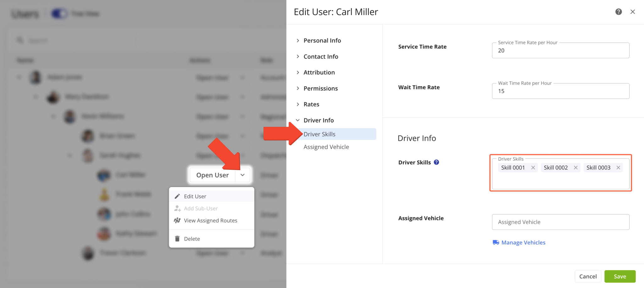644x288 pixels.
Task: Open the Manage Vehicles link
Action: coord(523,242)
